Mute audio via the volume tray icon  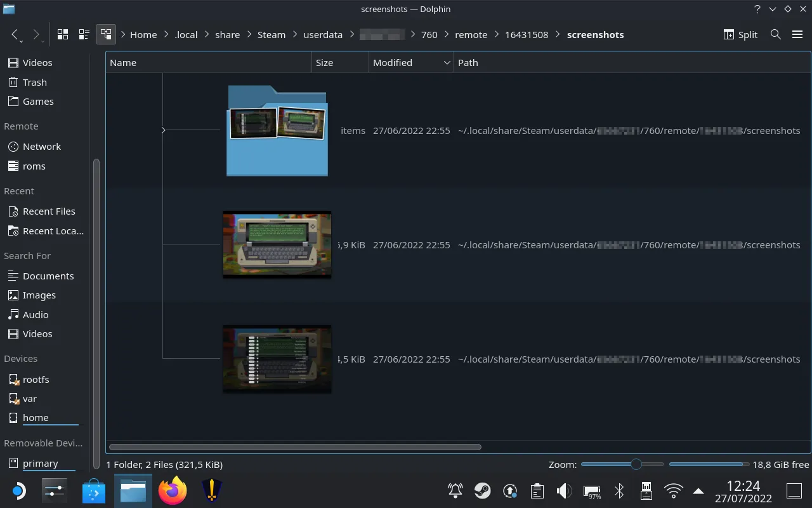point(564,491)
